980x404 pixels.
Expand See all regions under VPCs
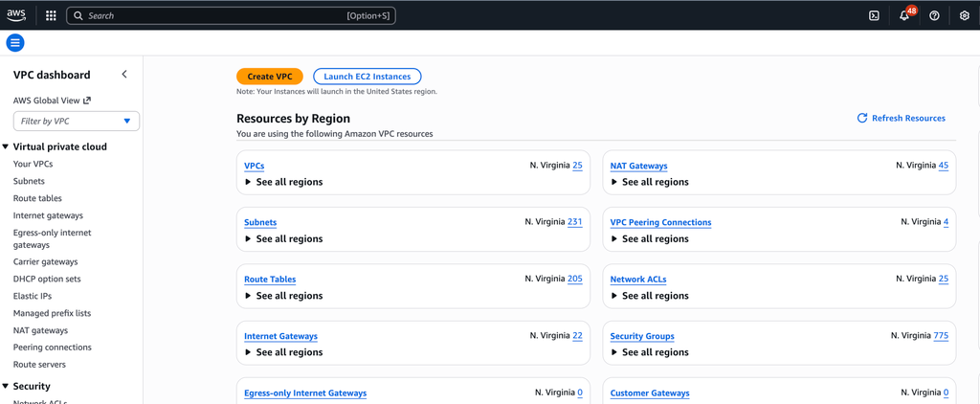pos(284,182)
